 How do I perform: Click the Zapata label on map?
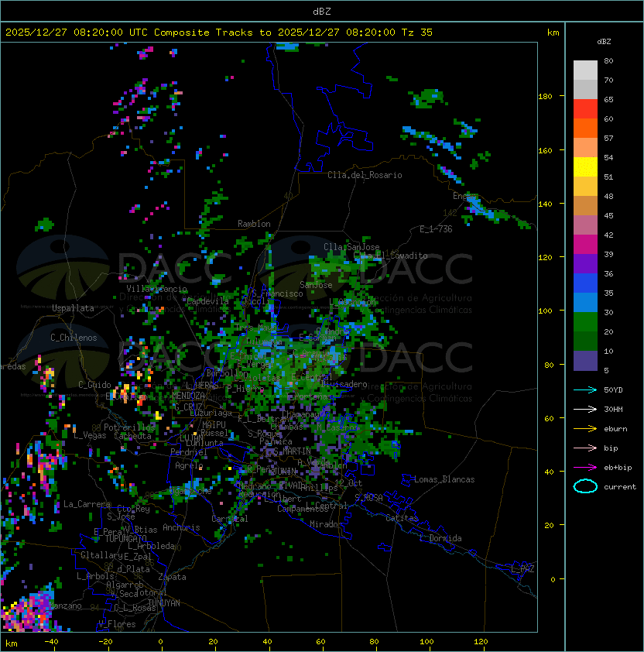click(x=172, y=577)
